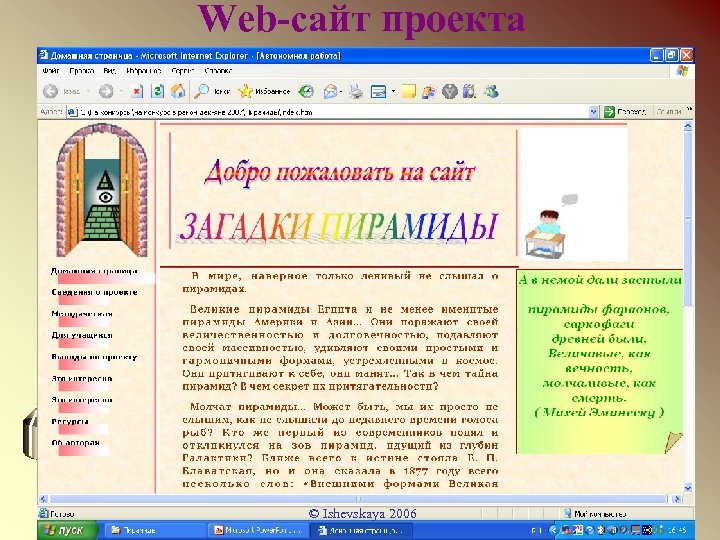The width and height of the screenshot is (720, 540).
Task: Click the Research books toolbar icon
Action: pyautogui.click(x=469, y=91)
